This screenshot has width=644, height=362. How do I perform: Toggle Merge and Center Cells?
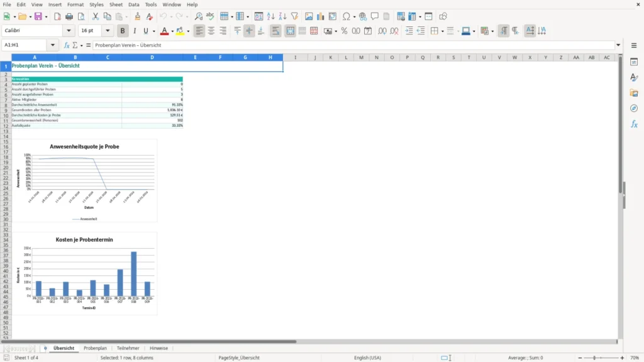(x=291, y=31)
